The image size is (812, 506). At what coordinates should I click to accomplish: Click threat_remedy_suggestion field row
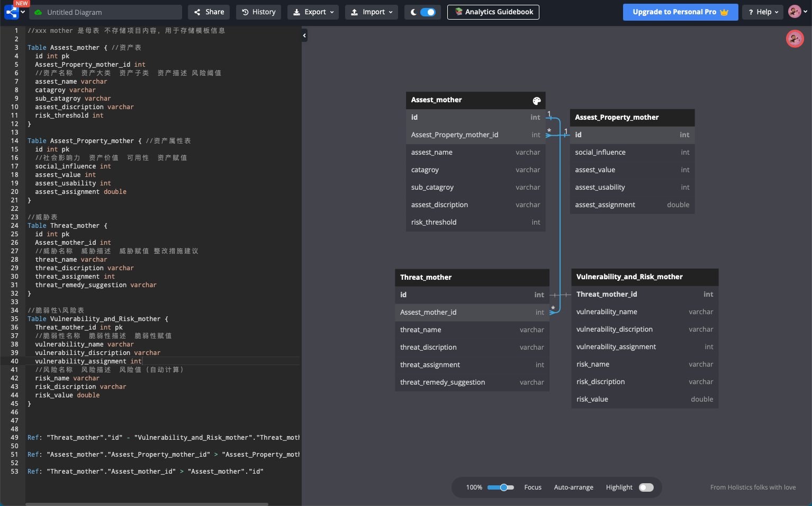(x=472, y=383)
